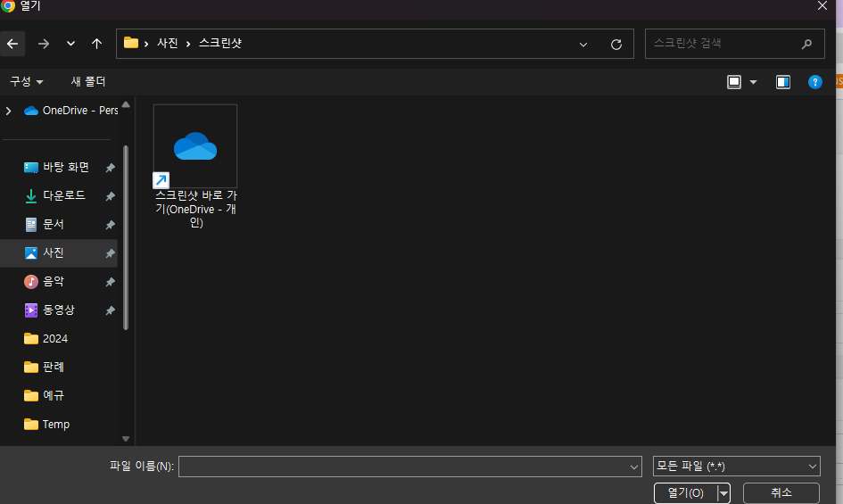Click the pin icon next to 사진
The height and width of the screenshot is (504, 843).
pos(111,253)
